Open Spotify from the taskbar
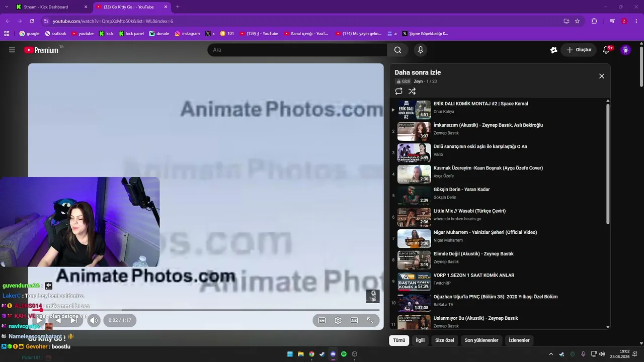 344,354
